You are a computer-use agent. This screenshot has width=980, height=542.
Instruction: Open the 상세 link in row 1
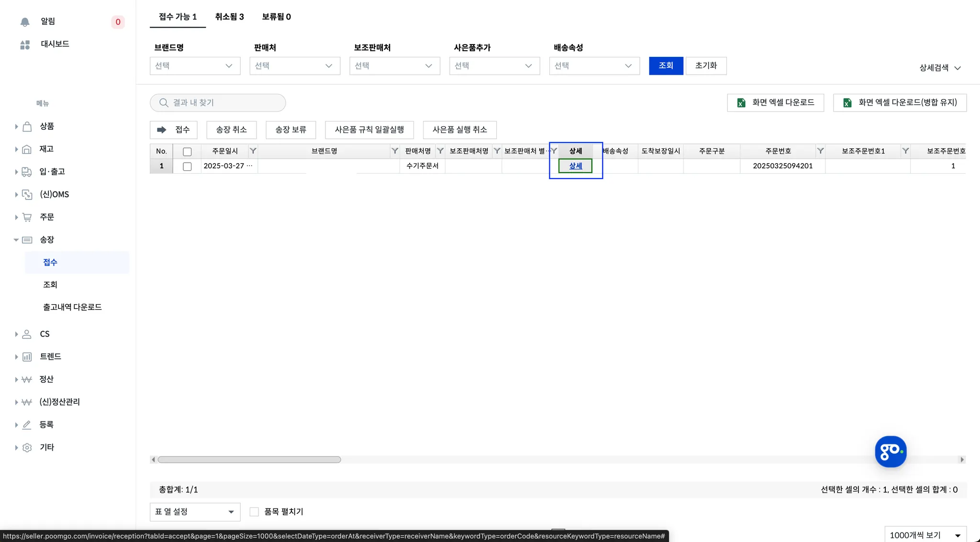575,166
